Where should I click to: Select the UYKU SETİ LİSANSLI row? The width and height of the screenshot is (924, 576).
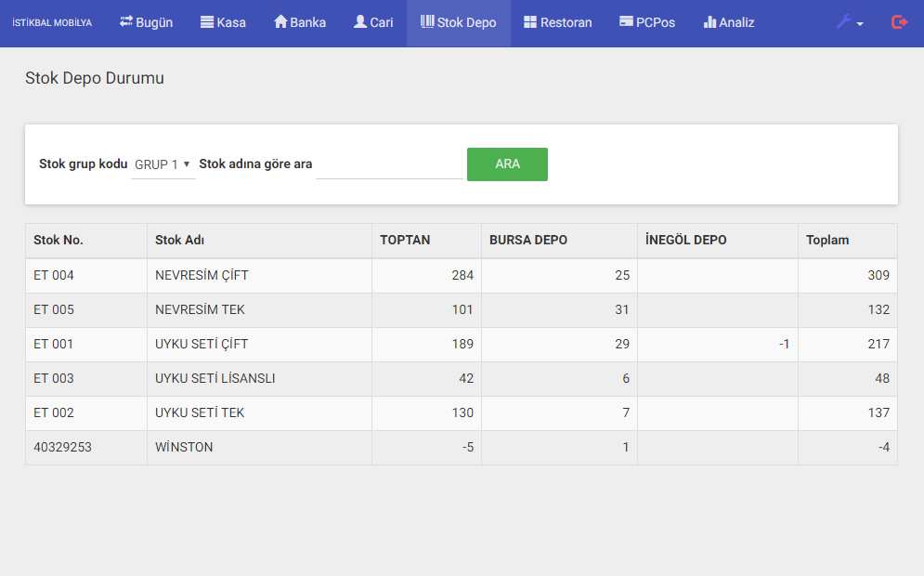(x=215, y=379)
